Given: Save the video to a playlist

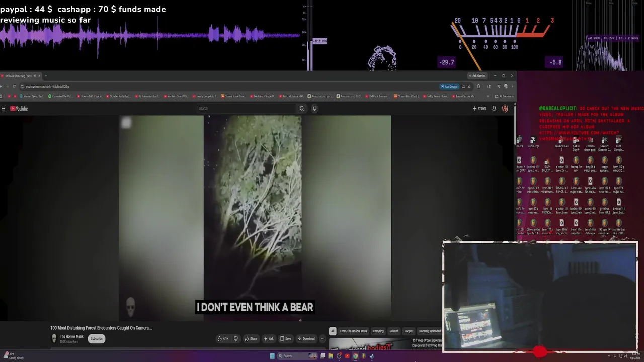Looking at the screenshot, I should [286, 339].
